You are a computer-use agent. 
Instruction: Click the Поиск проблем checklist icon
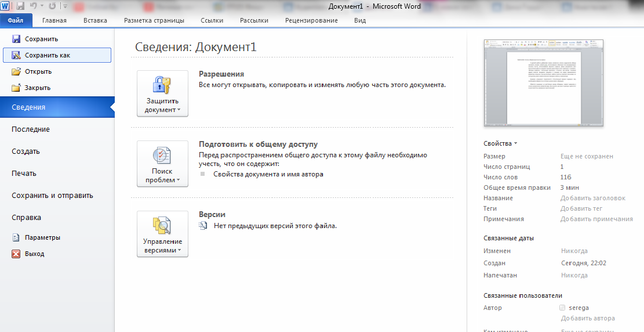click(162, 156)
